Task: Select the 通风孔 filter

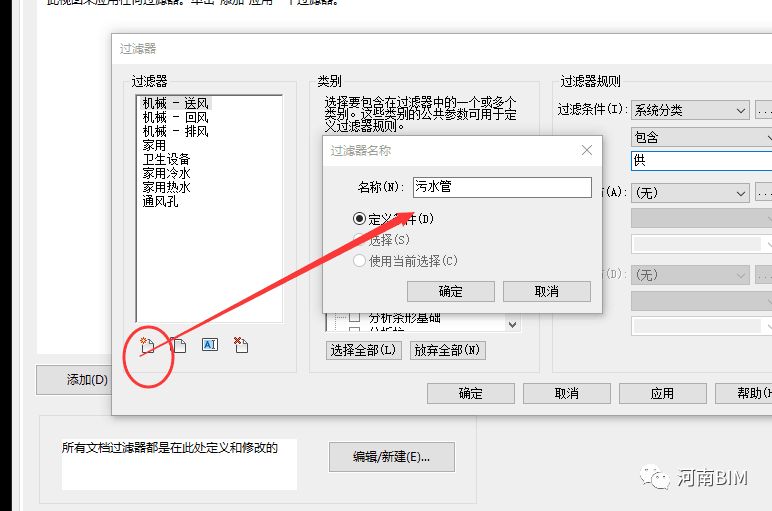Action: (160, 201)
